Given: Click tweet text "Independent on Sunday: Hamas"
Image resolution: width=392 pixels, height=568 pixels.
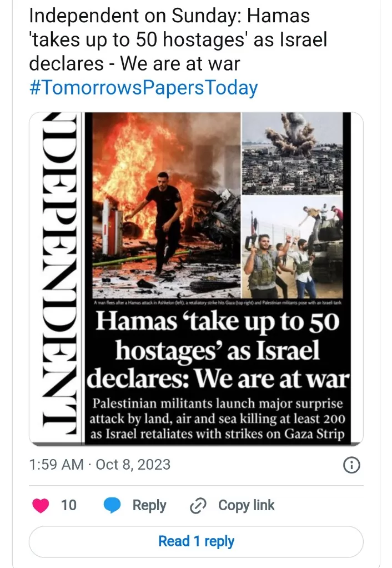Looking at the screenshot, I should click(169, 16).
